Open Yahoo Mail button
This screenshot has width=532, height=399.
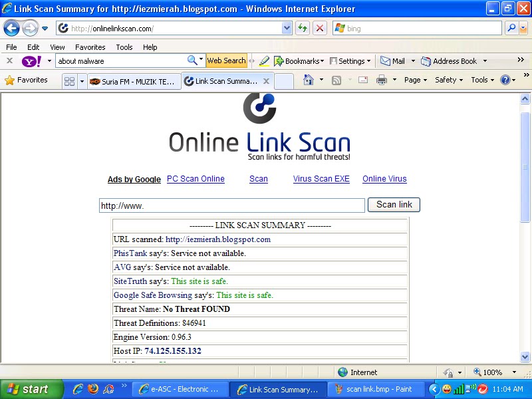[392, 61]
